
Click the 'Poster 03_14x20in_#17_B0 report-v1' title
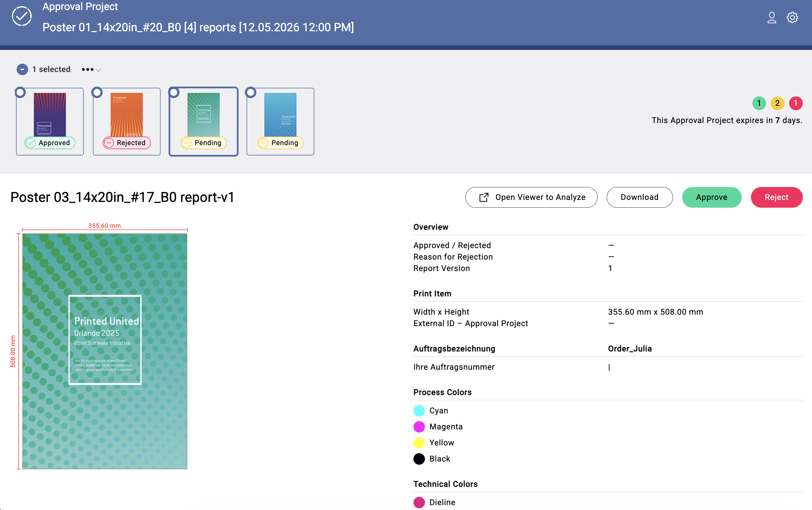122,197
